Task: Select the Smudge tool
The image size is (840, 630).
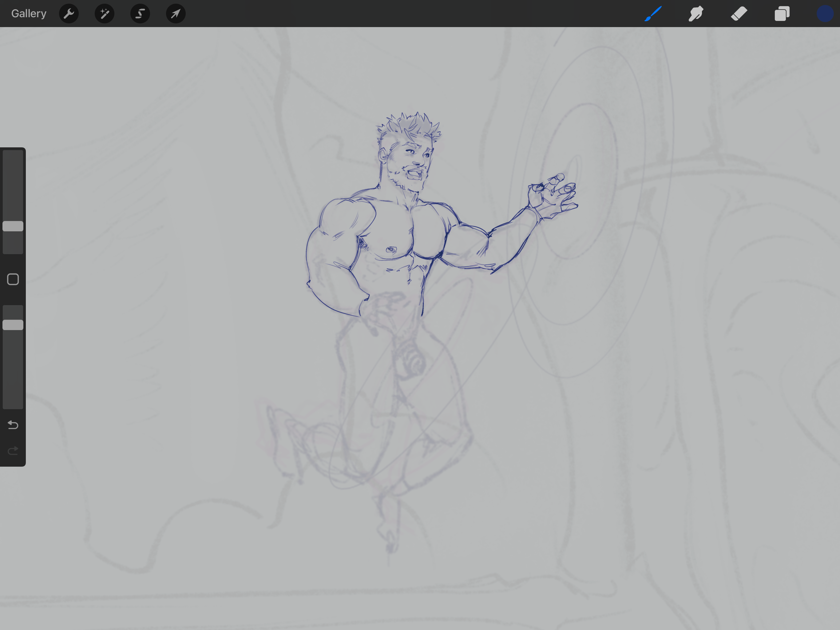Action: [696, 14]
